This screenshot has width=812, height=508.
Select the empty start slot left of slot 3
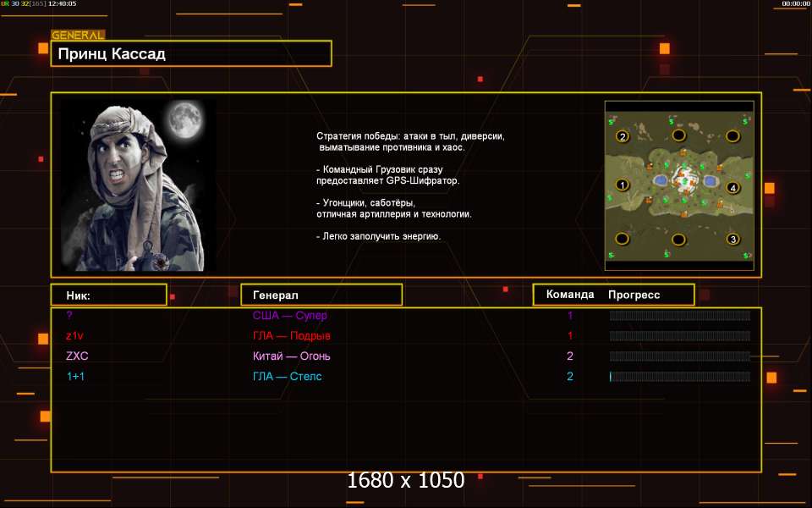point(678,240)
